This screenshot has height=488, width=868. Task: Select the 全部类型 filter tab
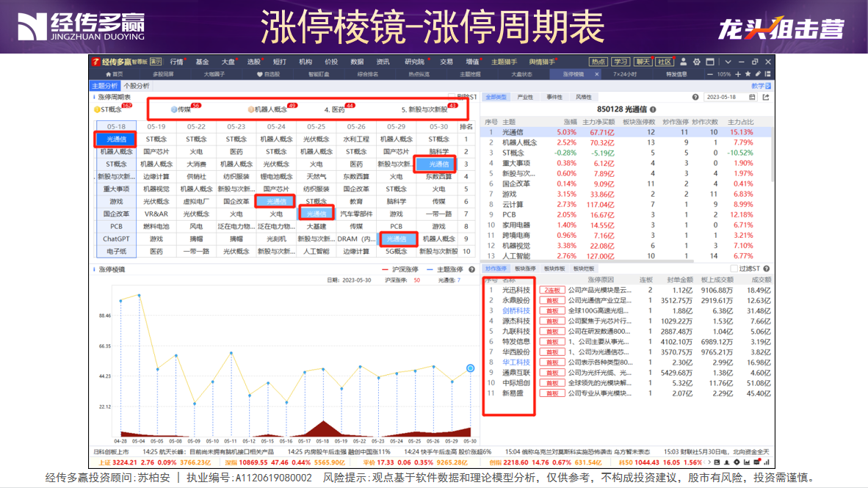pyautogui.click(x=496, y=97)
